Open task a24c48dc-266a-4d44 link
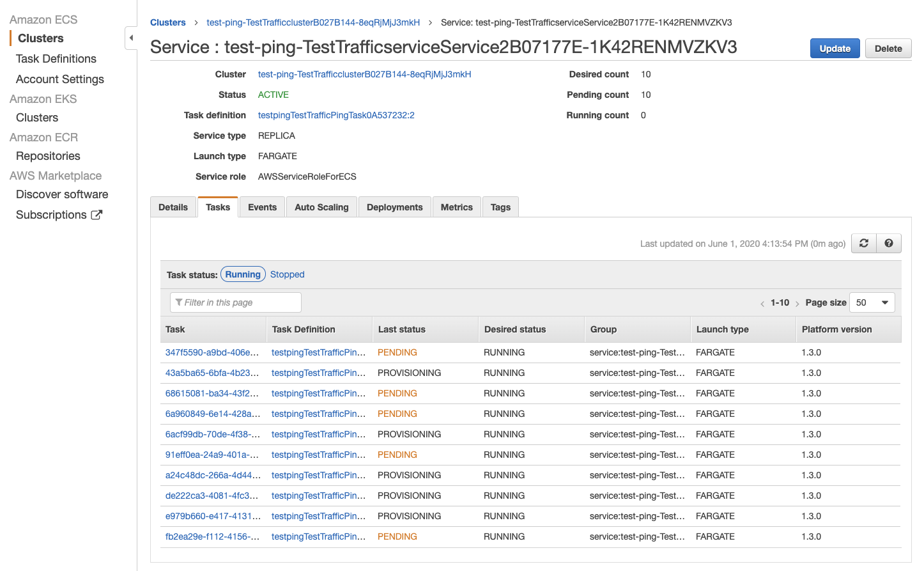924x571 pixels. pyautogui.click(x=213, y=475)
